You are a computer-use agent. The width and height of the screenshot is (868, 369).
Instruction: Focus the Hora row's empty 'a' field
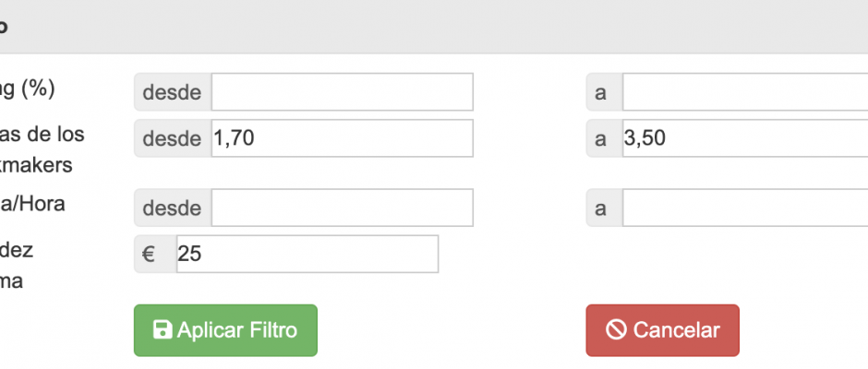[x=745, y=208]
